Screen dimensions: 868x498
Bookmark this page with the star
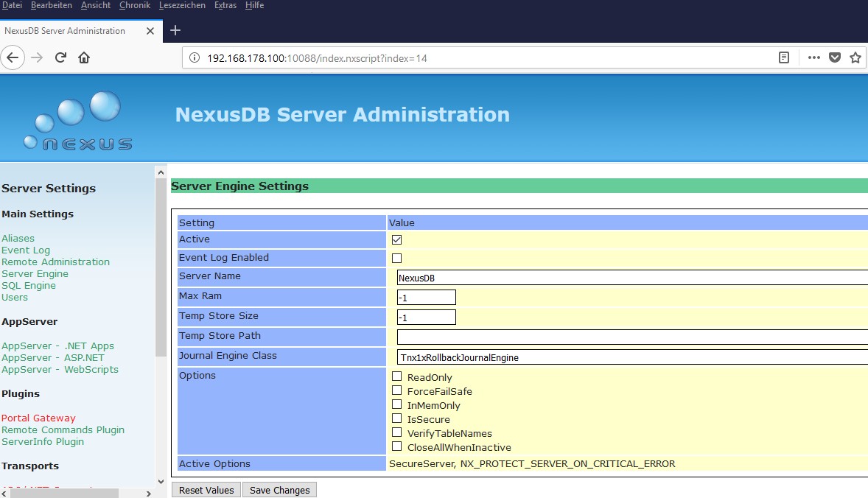pyautogui.click(x=855, y=57)
